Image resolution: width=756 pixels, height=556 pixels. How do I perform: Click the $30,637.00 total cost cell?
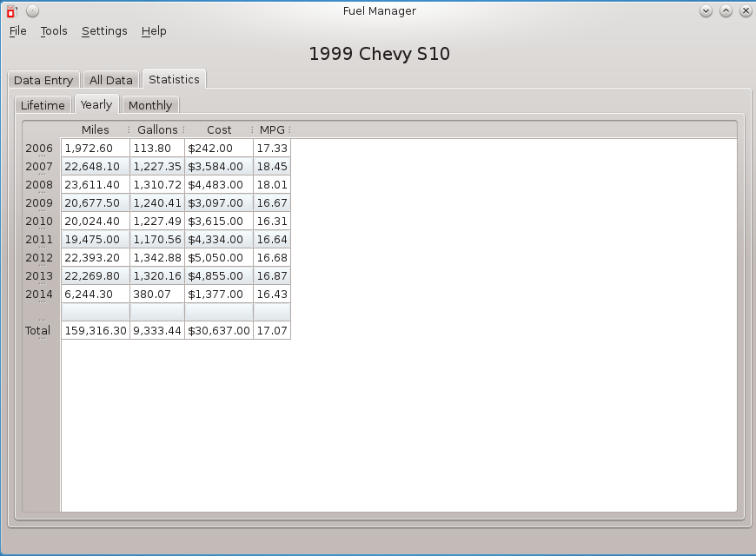click(x=219, y=331)
